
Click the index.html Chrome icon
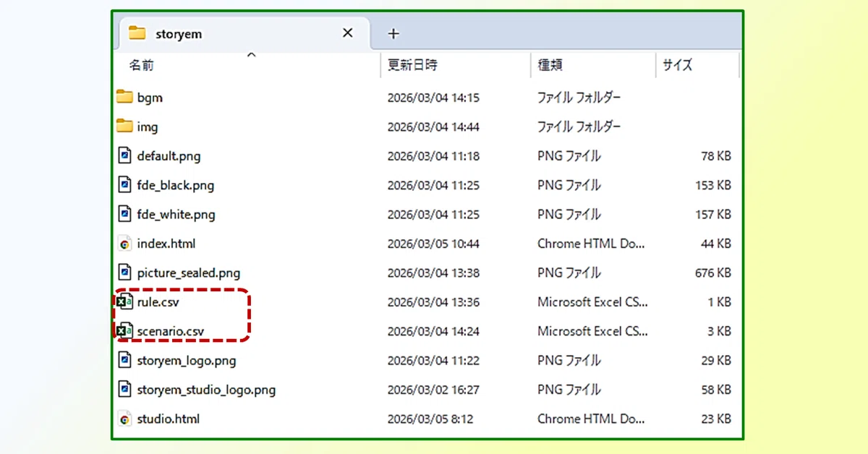[x=124, y=244]
